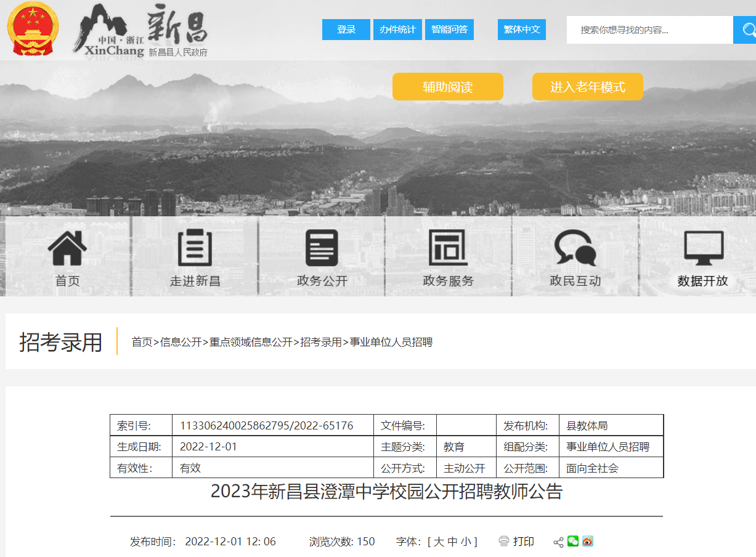Set font size to 大
Viewport: 756px width, 557px height.
point(439,542)
